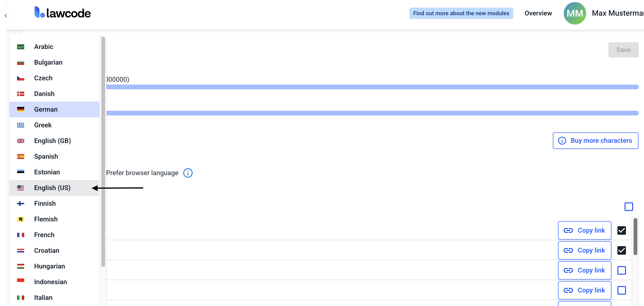The height and width of the screenshot is (306, 644).
Task: Click the lawcode logo icon
Action: (39, 12)
